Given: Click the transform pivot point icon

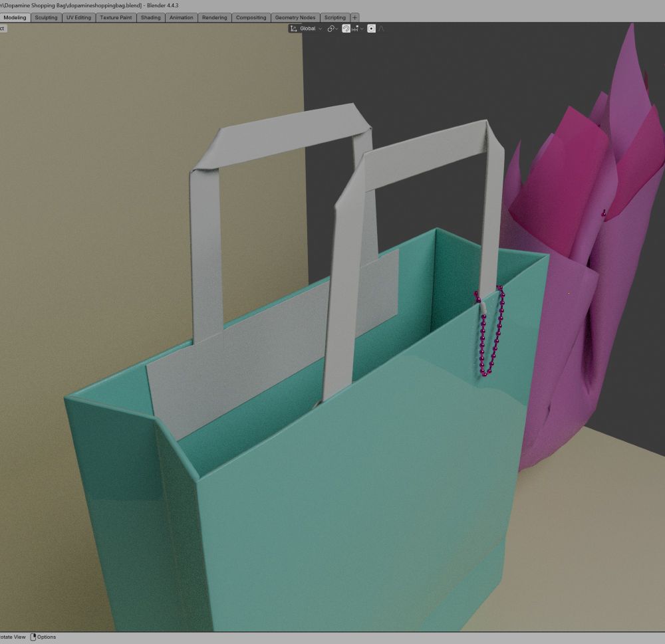Looking at the screenshot, I should (331, 29).
